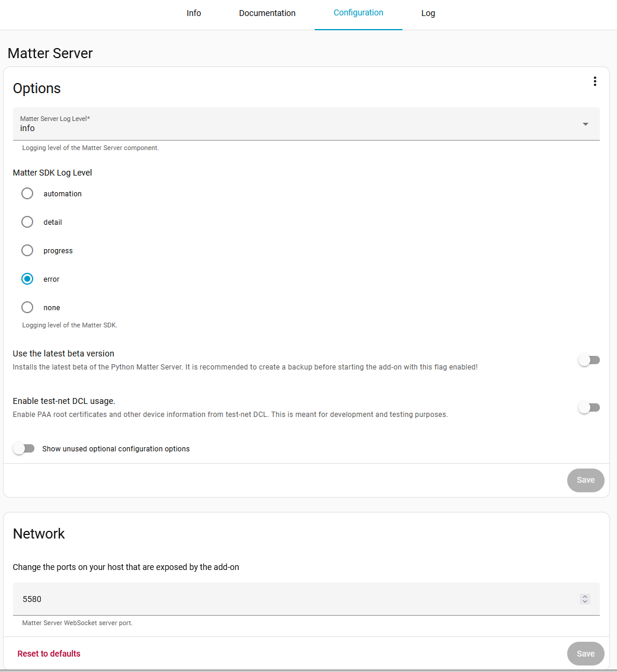Enable the latest beta version toggle
Screen dimensions: 617x672
[x=589, y=359]
